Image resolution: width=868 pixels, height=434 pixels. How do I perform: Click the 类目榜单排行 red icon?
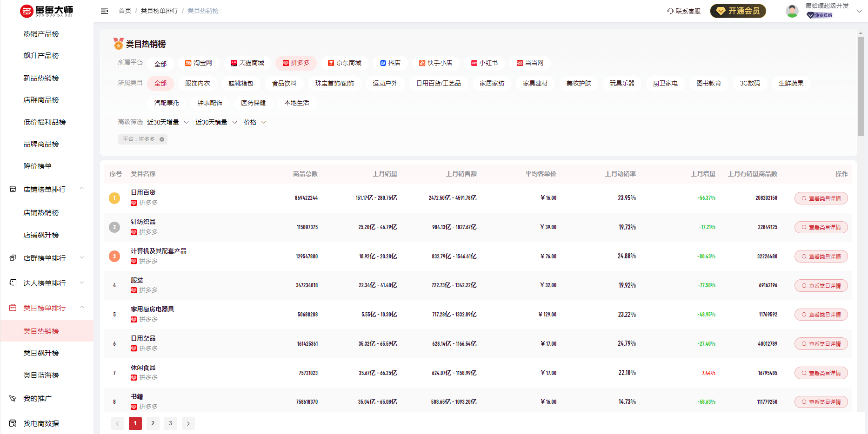pyautogui.click(x=13, y=308)
